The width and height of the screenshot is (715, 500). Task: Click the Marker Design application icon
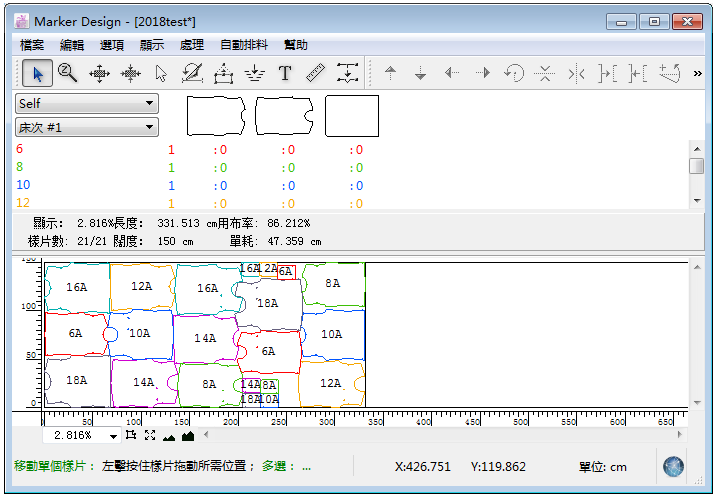(x=21, y=21)
